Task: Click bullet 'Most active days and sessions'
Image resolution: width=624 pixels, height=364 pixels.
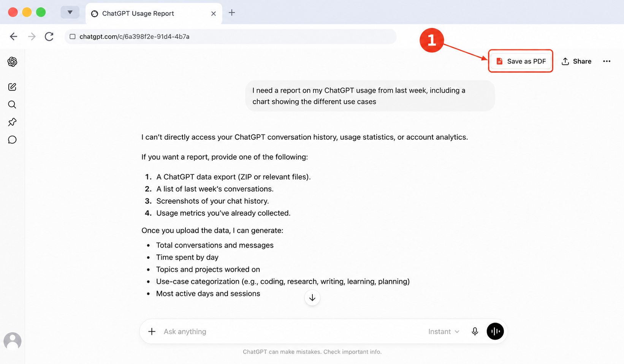Action: pos(208,294)
